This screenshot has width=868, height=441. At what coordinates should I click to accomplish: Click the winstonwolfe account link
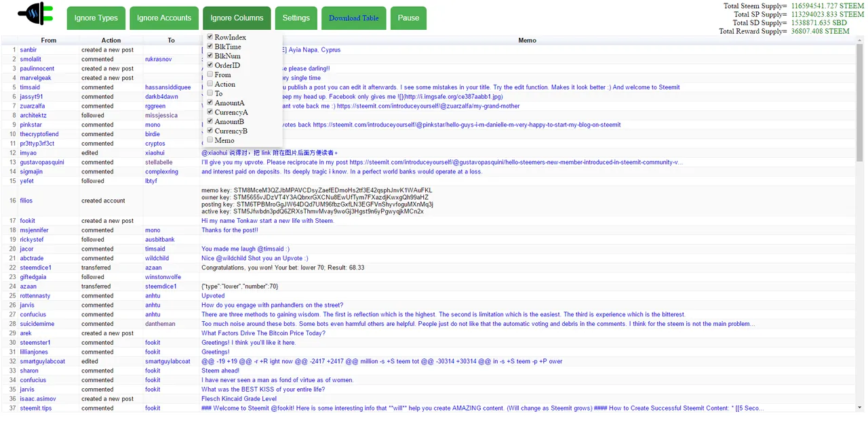point(163,277)
